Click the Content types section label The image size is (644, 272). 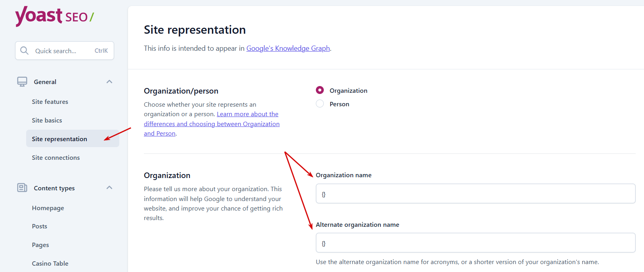coord(54,188)
